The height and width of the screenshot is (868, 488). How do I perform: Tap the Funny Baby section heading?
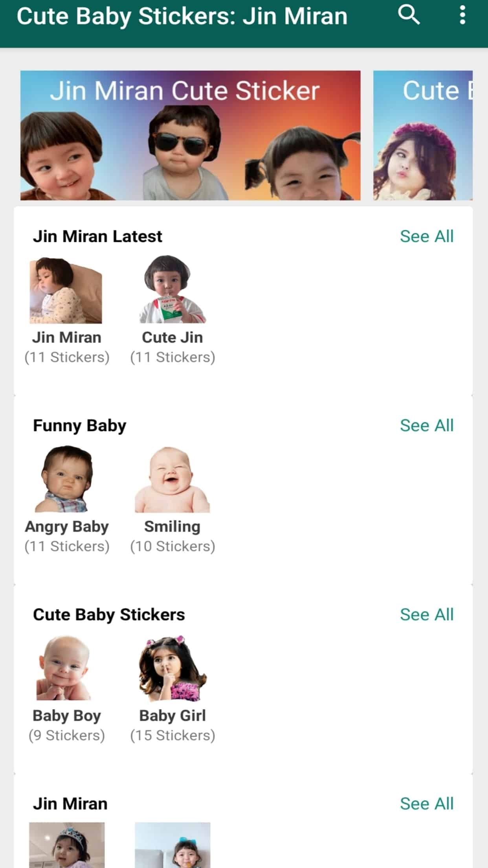[x=80, y=425]
